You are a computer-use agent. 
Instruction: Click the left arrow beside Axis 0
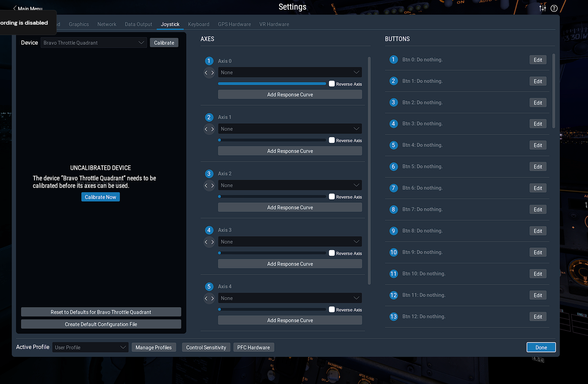(206, 73)
